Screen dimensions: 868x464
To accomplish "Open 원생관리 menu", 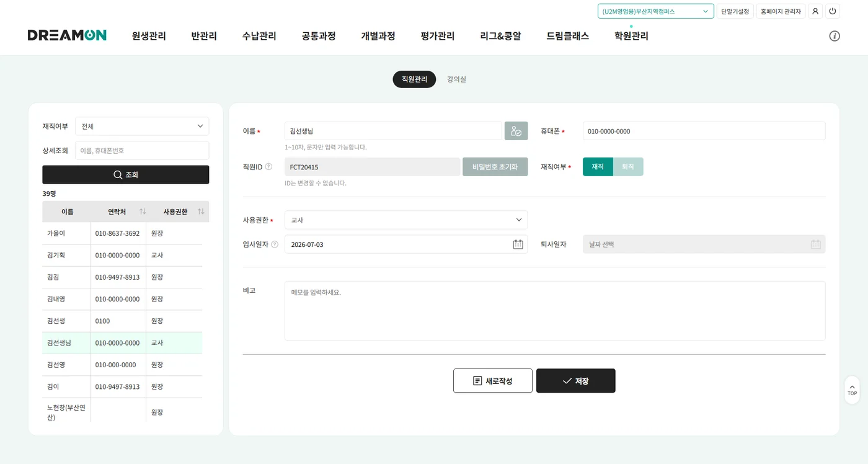I will coord(149,36).
